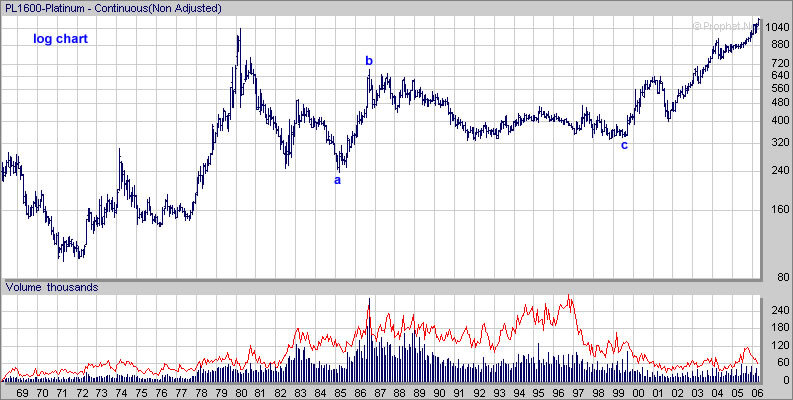Select year label 76 on time axis

pos(161,393)
